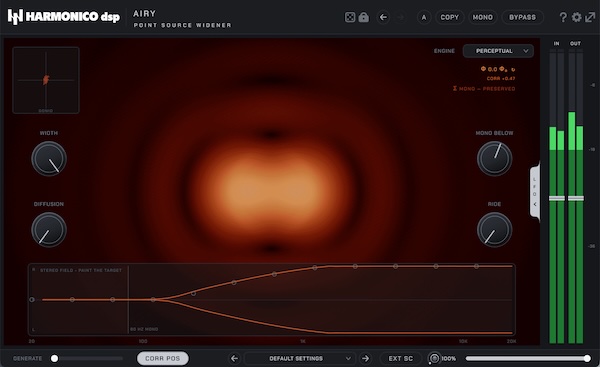Viewport: 600px width, 367px height.
Task: Click the RIDE knob
Action: click(494, 230)
